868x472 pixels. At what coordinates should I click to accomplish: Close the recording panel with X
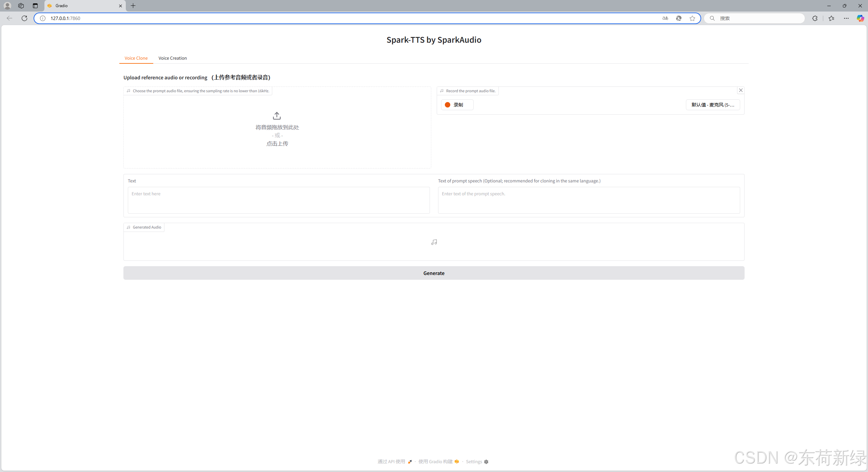(x=741, y=90)
